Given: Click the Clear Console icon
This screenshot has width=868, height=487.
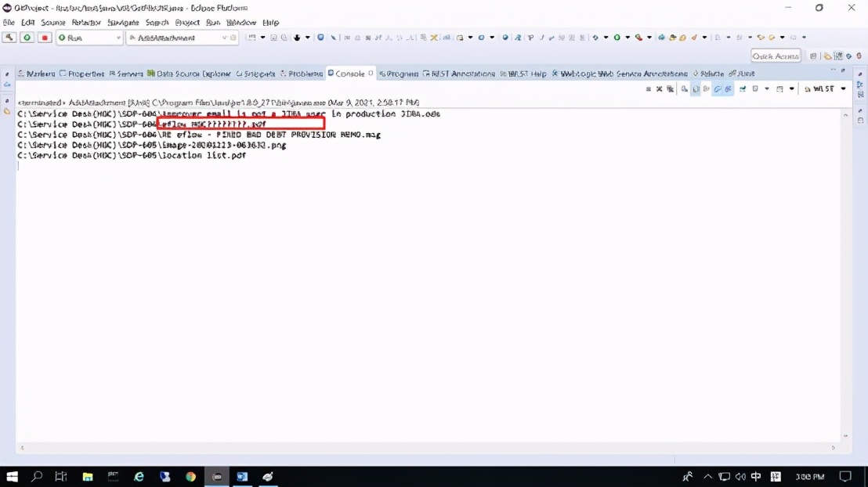Looking at the screenshot, I should click(x=685, y=89).
